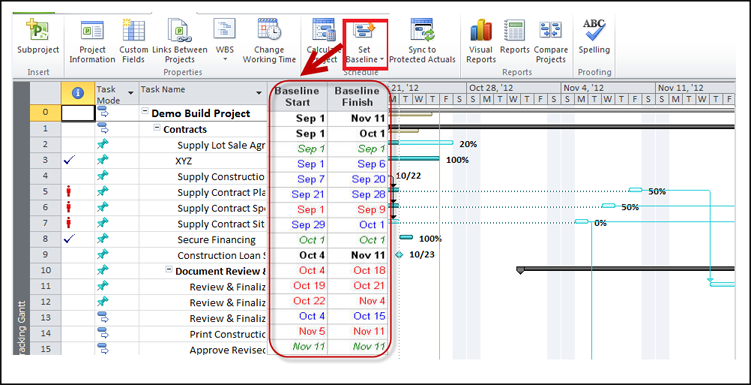Click Baseline Finish Oct 18 cell

[x=357, y=270]
